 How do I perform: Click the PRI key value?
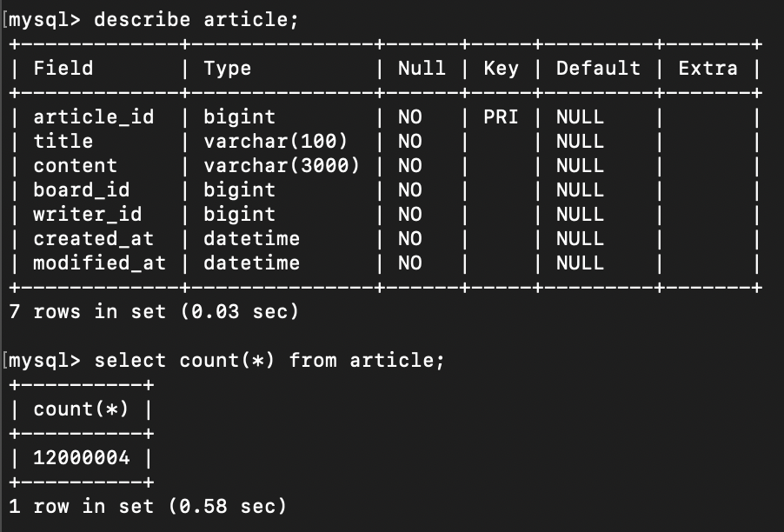tap(501, 117)
